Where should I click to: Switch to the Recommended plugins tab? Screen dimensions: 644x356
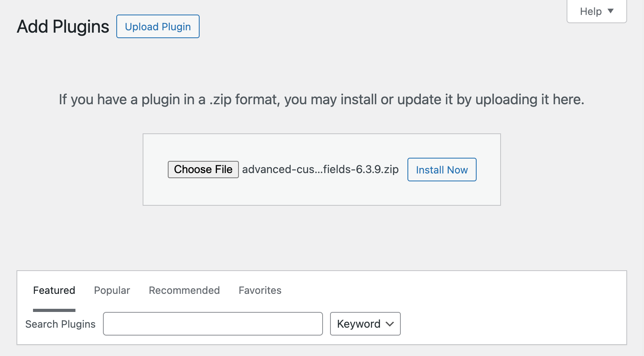click(x=184, y=290)
